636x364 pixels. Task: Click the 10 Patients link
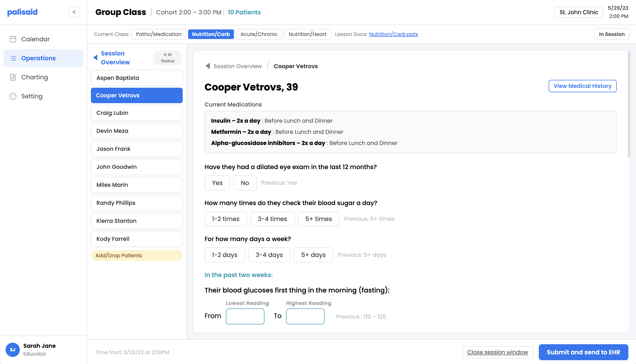(x=244, y=12)
